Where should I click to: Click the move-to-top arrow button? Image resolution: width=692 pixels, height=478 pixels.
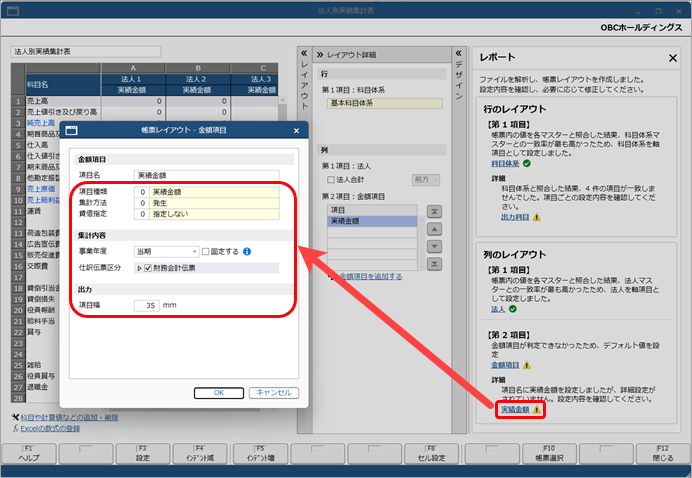[434, 212]
